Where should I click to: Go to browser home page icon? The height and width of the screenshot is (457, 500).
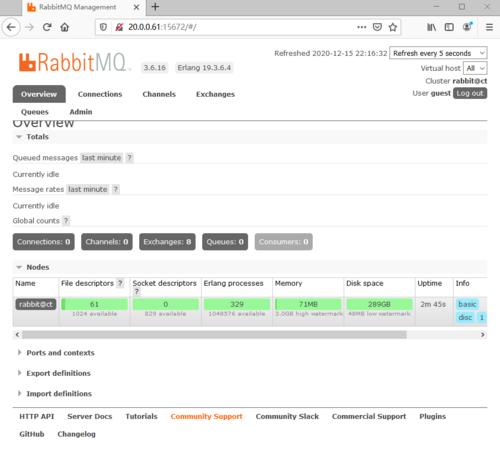(65, 27)
